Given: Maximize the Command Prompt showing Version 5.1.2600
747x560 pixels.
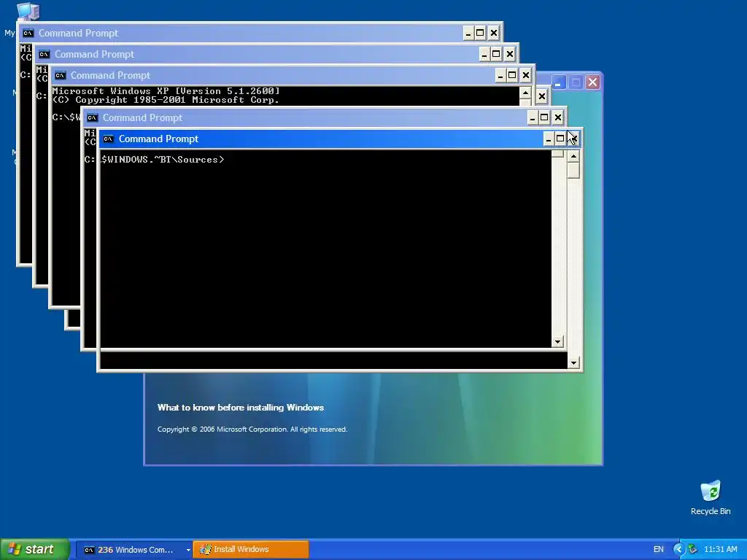Looking at the screenshot, I should pos(512,75).
